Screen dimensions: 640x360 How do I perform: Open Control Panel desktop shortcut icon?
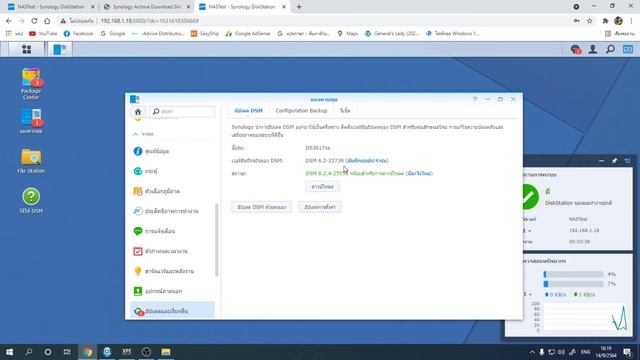click(x=31, y=121)
